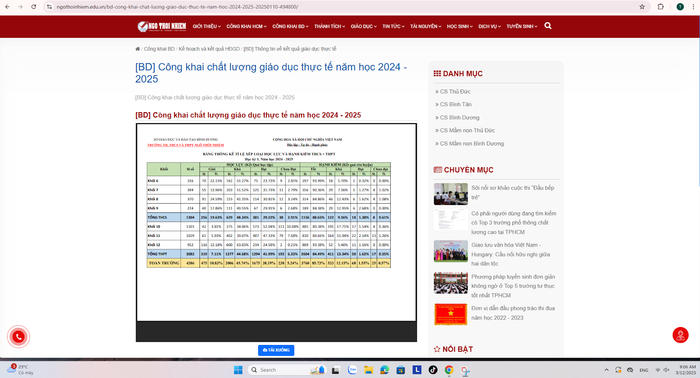Open network settings in system tray
The height and width of the screenshot is (378, 700).
coord(658,370)
